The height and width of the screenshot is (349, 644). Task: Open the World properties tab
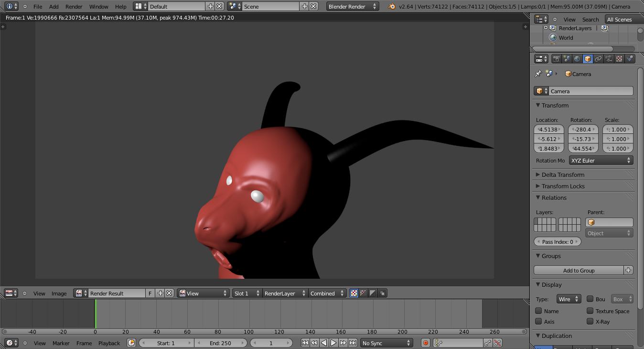click(x=577, y=59)
